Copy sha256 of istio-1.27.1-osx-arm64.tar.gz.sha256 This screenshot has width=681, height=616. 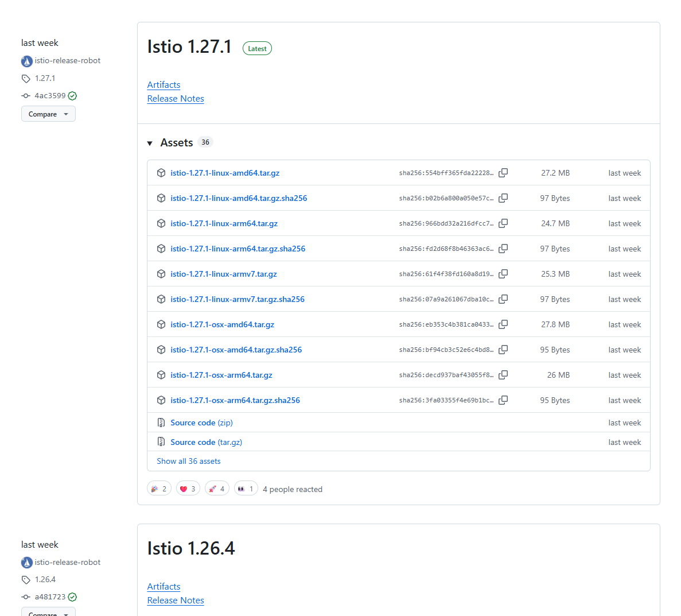(503, 400)
